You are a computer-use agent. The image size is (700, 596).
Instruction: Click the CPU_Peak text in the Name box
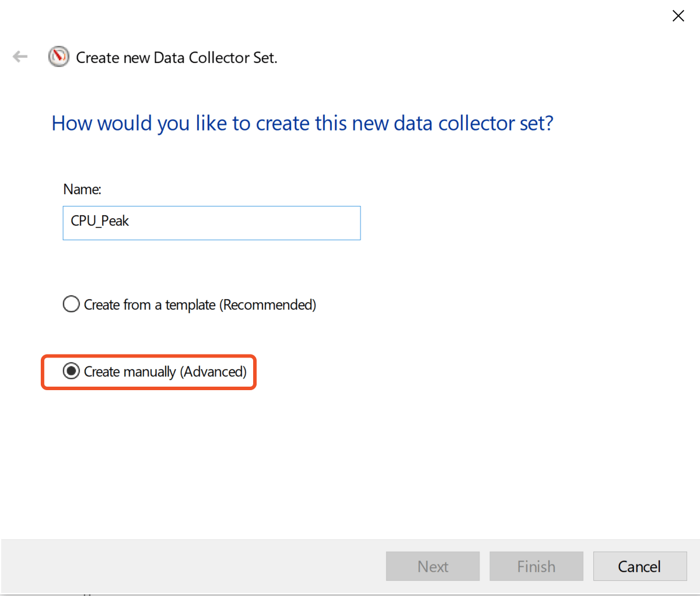point(100,221)
